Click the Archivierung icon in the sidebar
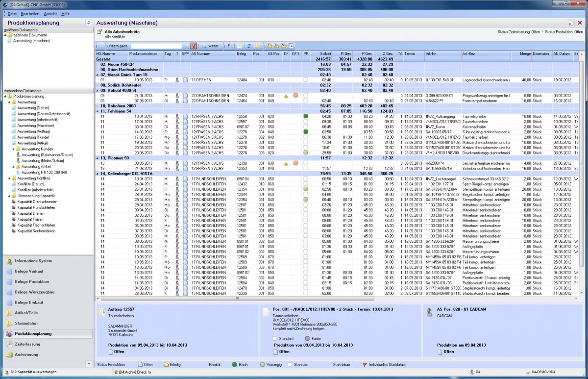This screenshot has height=379, width=588. (9, 354)
